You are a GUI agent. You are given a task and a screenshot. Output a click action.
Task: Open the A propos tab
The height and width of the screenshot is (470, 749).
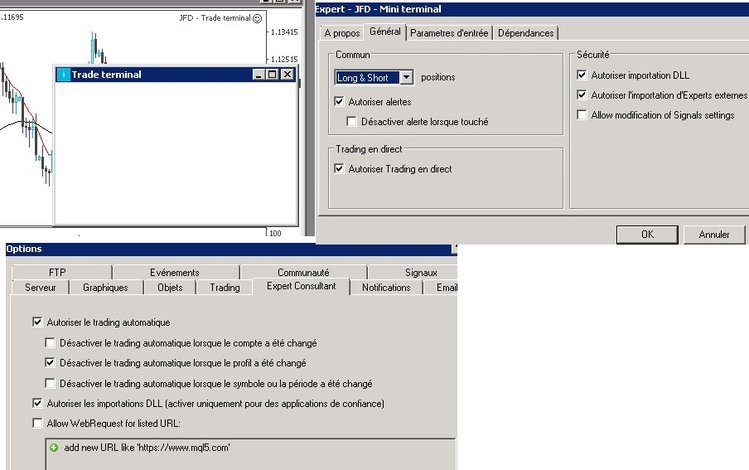[342, 33]
